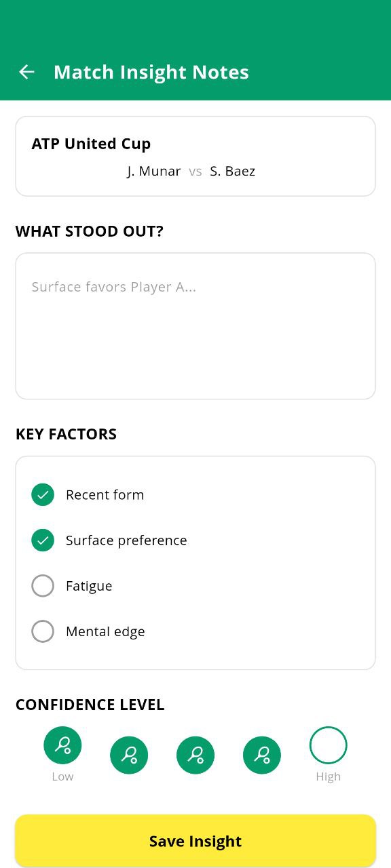Tap the High label under confidence level
Screen dimensions: 391x868
tap(328, 776)
